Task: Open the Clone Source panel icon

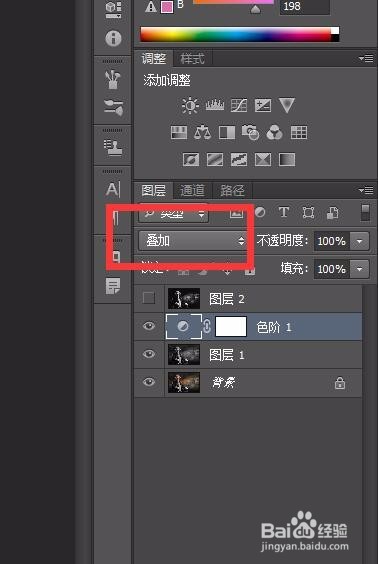Action: pos(113,147)
